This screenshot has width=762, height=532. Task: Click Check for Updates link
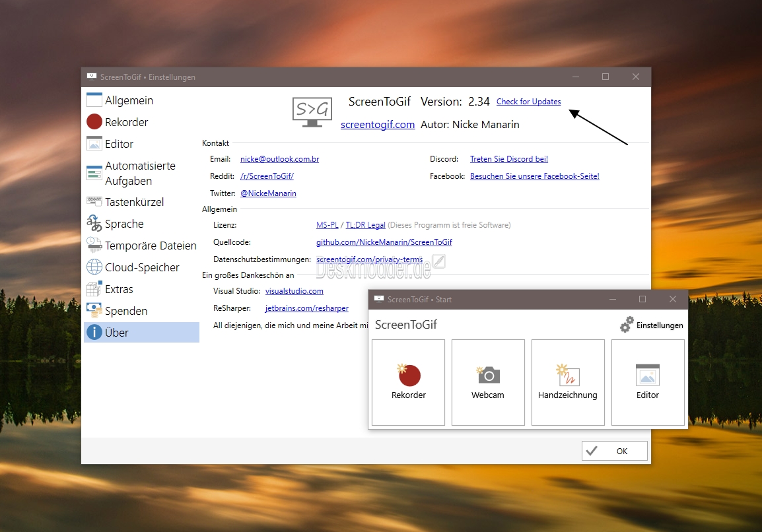(528, 102)
